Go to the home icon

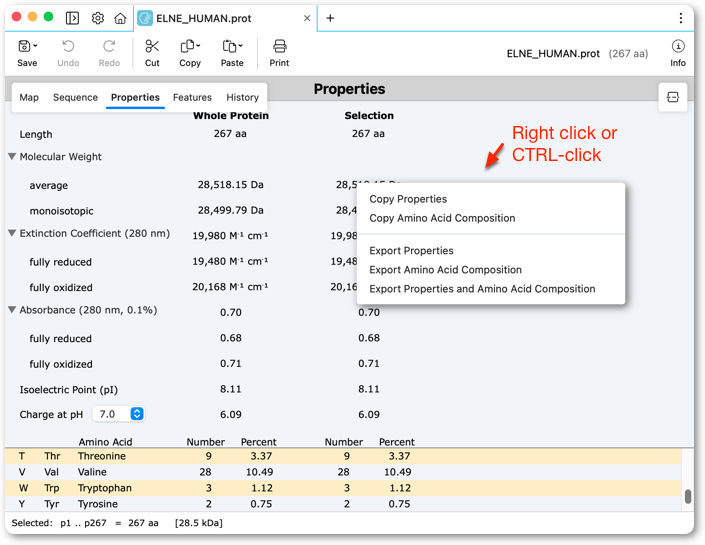pos(120,18)
